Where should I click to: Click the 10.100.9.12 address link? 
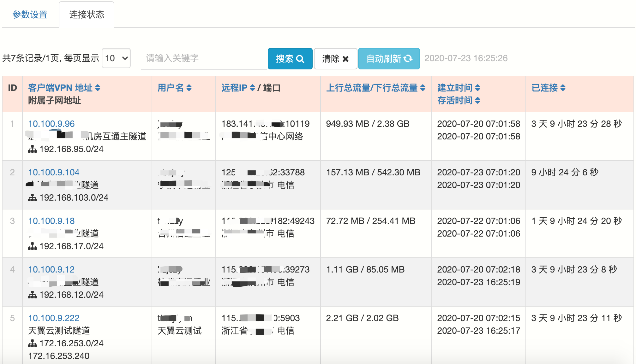[x=51, y=270]
